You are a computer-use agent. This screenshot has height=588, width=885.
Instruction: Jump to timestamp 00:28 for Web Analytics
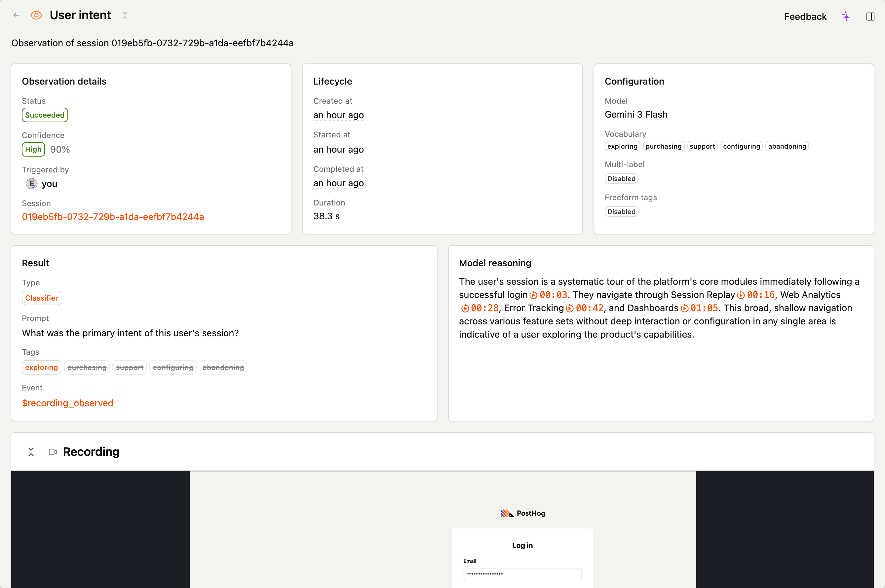(480, 308)
